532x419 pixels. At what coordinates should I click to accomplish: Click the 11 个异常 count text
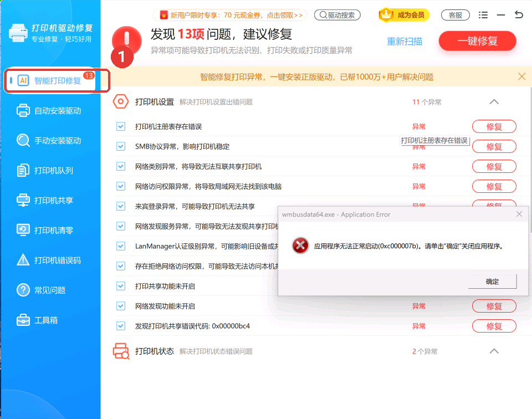point(427,102)
